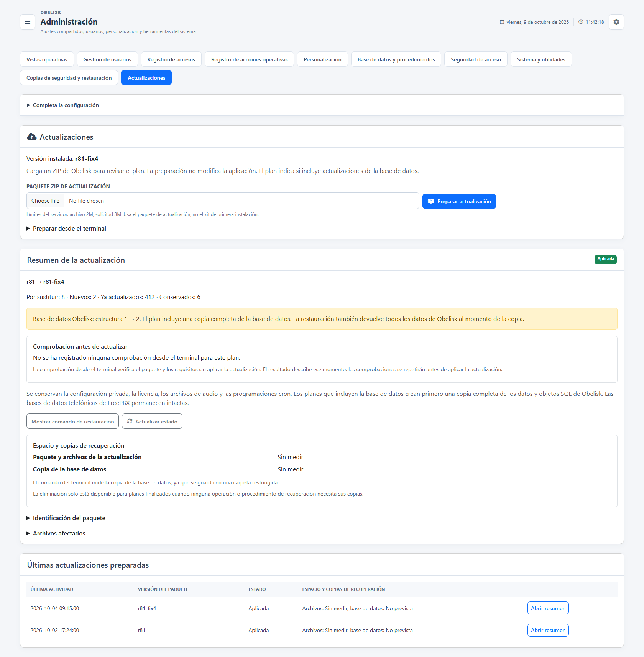Open 'Sistema y utilidades' tab
644x657 pixels.
(541, 59)
